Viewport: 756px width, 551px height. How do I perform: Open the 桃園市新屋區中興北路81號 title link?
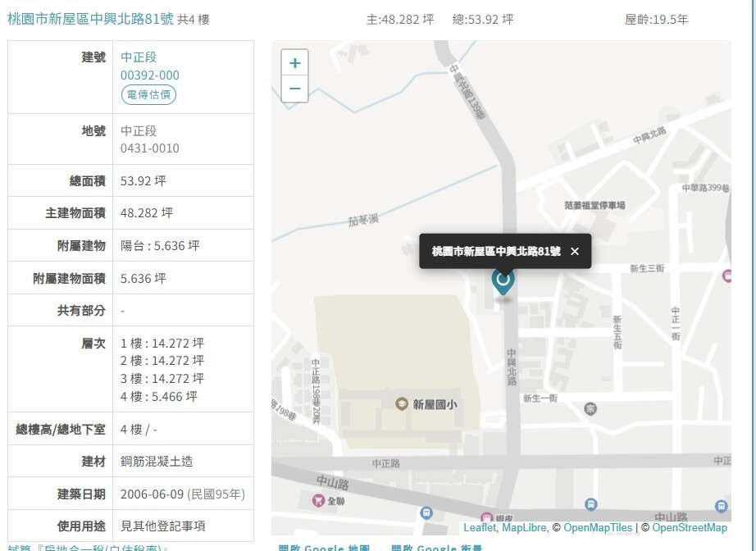tap(90, 18)
